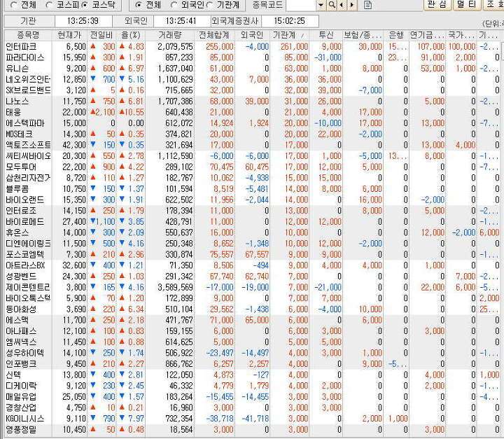Select the 에스맥 stock name
This screenshot has height=439, width=504.
[x=17, y=320]
